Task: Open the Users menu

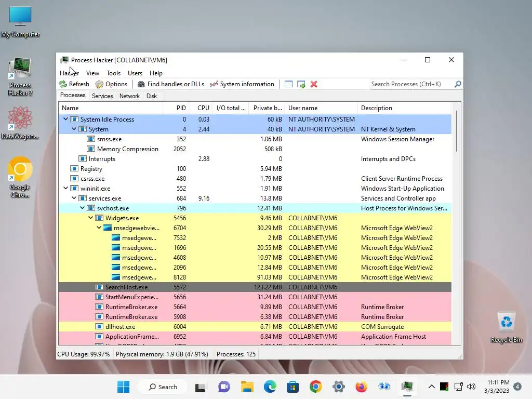Action: [x=135, y=73]
